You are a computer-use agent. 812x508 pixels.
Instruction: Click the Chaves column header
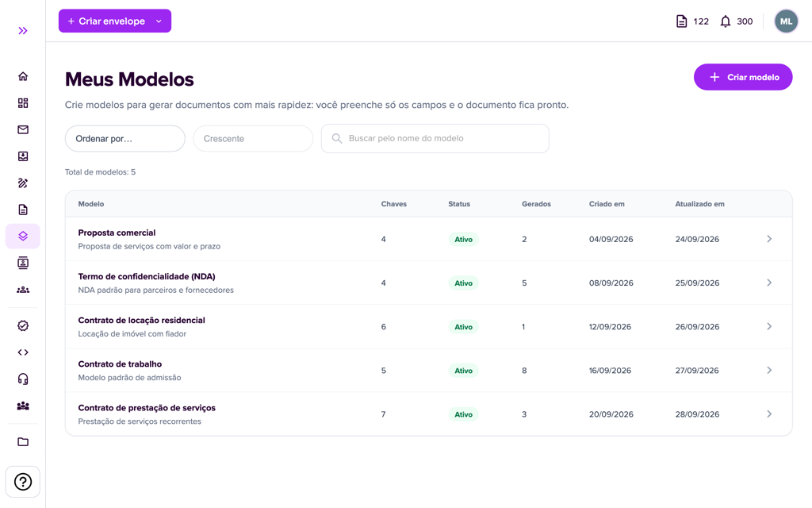393,204
